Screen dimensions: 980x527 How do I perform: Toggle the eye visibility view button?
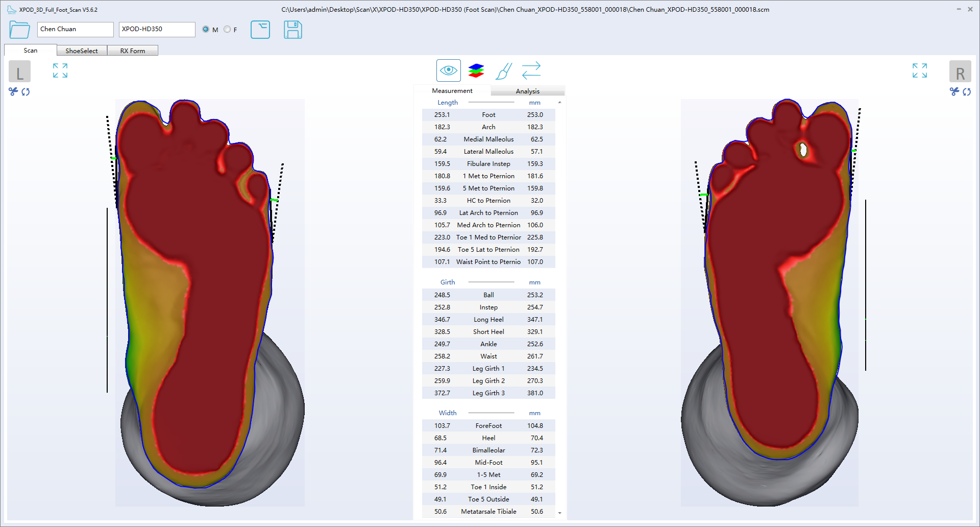pos(448,70)
